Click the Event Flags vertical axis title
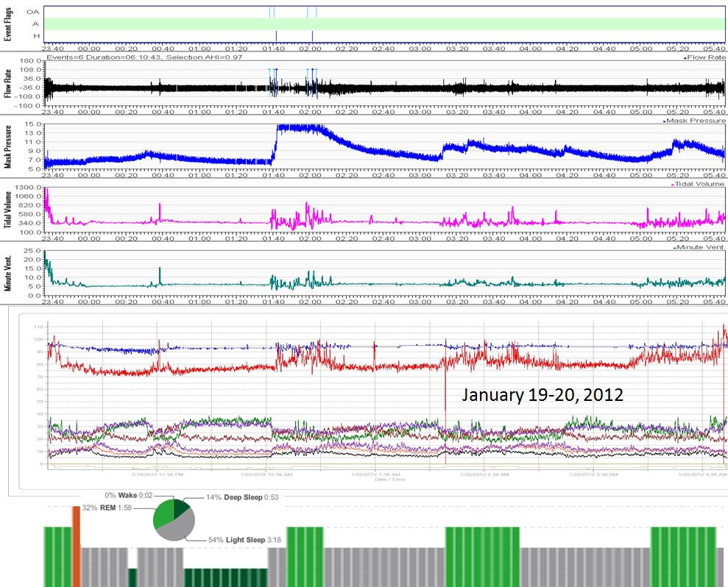This screenshot has height=587, width=728. [8, 23]
